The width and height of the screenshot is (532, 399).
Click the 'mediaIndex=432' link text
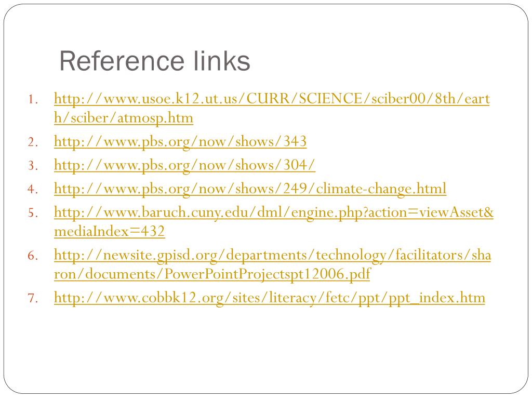[x=109, y=232]
